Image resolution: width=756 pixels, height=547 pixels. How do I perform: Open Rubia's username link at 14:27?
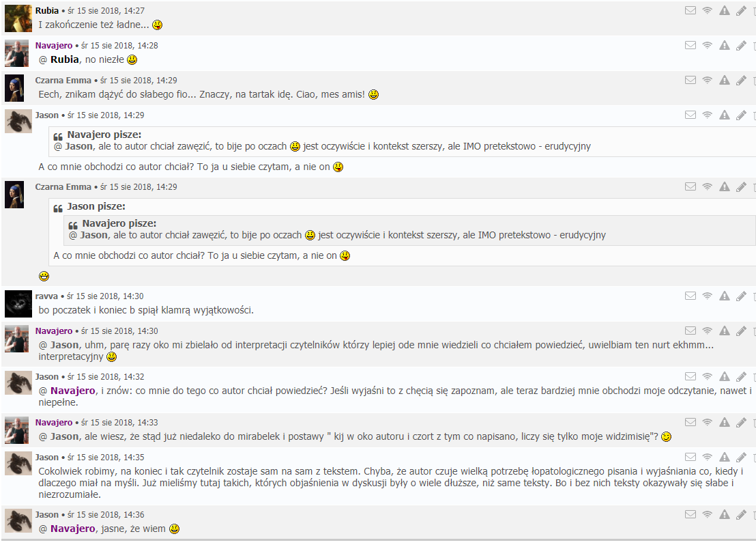pyautogui.click(x=47, y=11)
